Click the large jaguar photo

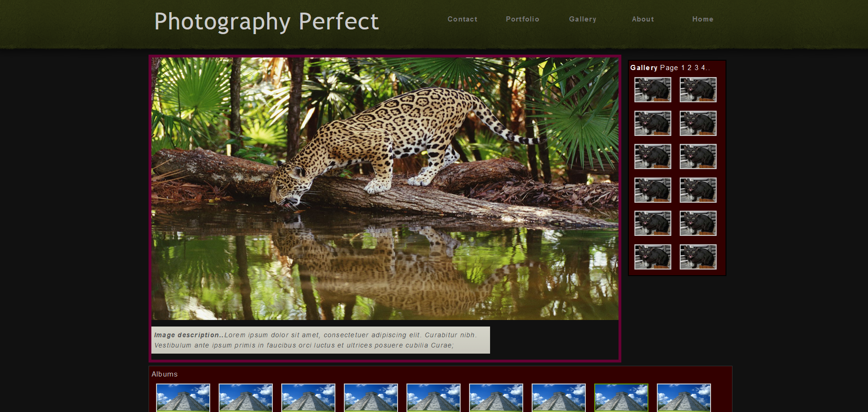[x=385, y=189]
